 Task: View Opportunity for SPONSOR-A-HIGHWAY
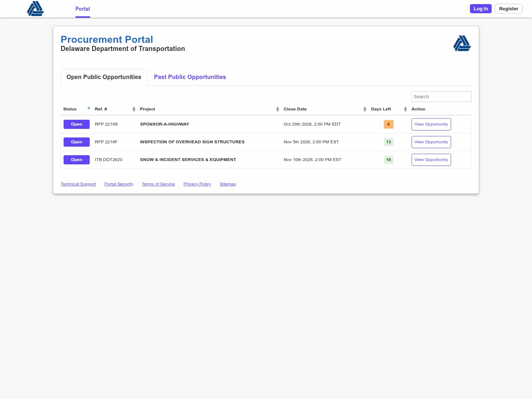click(x=431, y=125)
